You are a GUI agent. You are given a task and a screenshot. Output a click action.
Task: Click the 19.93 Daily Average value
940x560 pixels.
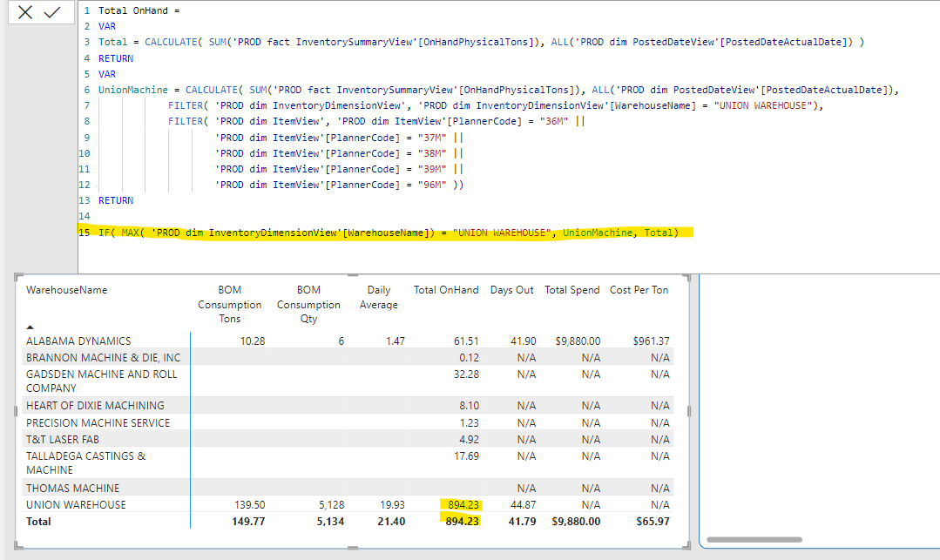click(393, 505)
